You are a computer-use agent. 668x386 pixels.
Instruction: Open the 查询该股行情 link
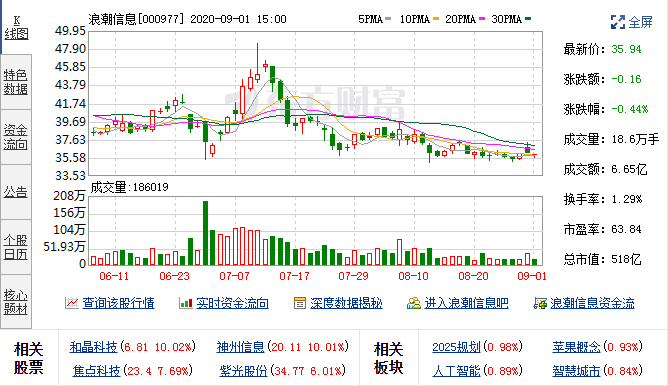[118, 303]
